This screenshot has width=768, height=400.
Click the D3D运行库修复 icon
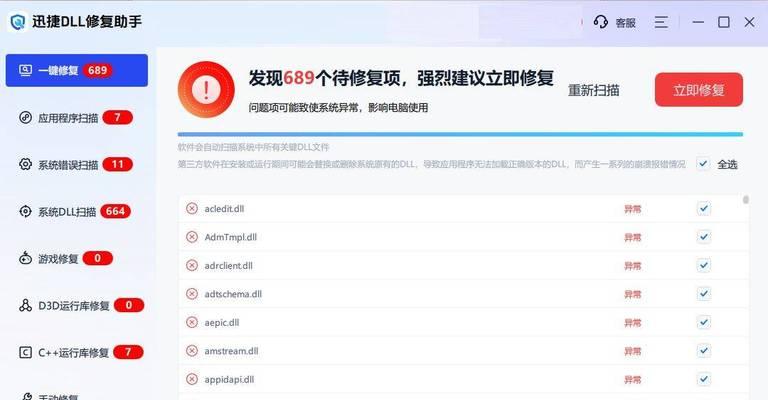[25, 306]
